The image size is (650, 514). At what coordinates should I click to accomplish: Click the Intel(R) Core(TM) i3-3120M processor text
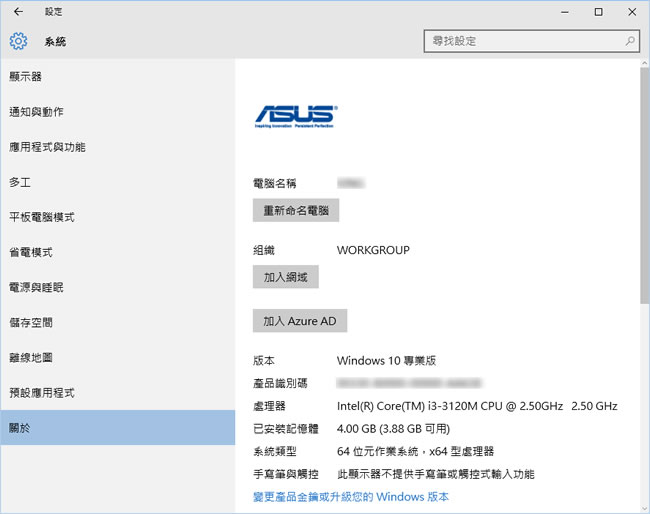click(477, 406)
